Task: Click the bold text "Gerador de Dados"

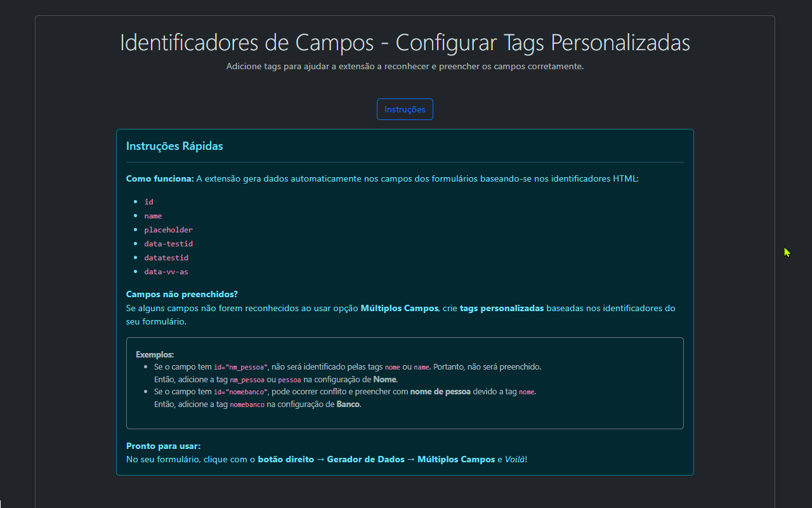Action: (365, 459)
